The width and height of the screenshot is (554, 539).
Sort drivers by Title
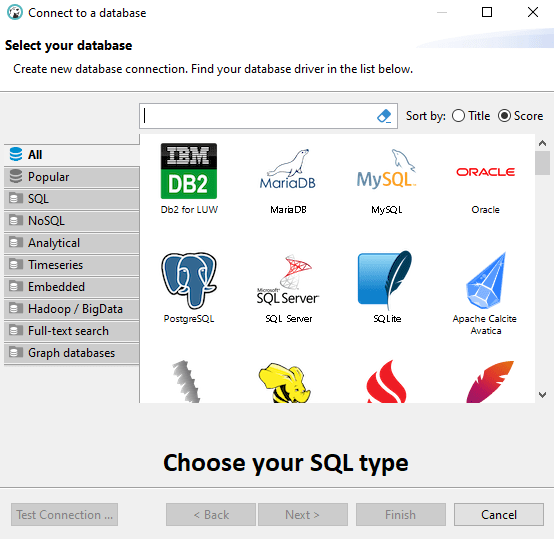click(471, 116)
